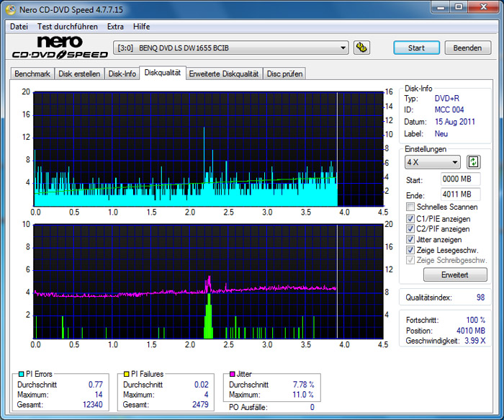This screenshot has height=420, width=504.
Task: Click the PO Ausfälle value 0
Action: pyautogui.click(x=312, y=407)
